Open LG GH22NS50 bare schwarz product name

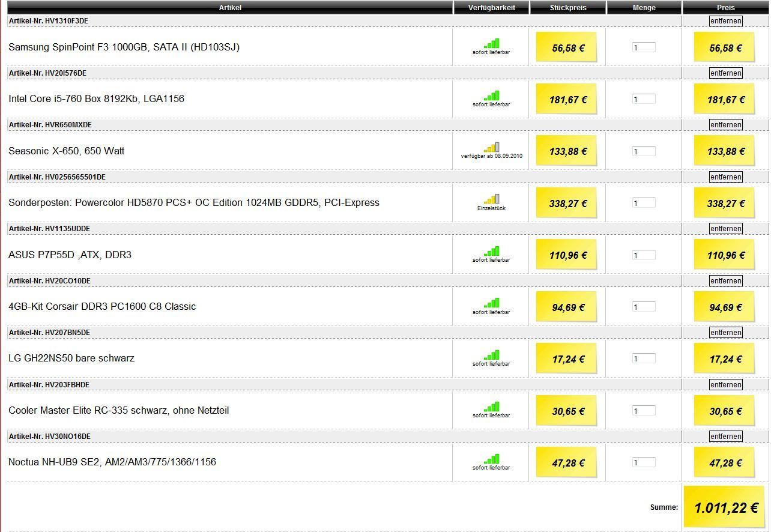(71, 358)
